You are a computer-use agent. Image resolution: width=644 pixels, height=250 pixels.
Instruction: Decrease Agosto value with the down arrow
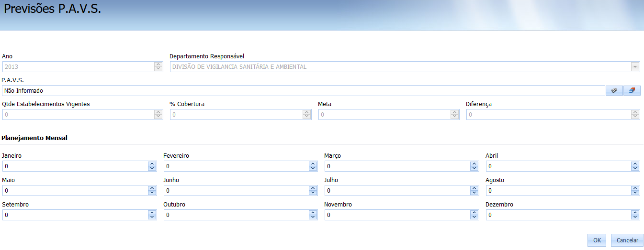pyautogui.click(x=635, y=193)
